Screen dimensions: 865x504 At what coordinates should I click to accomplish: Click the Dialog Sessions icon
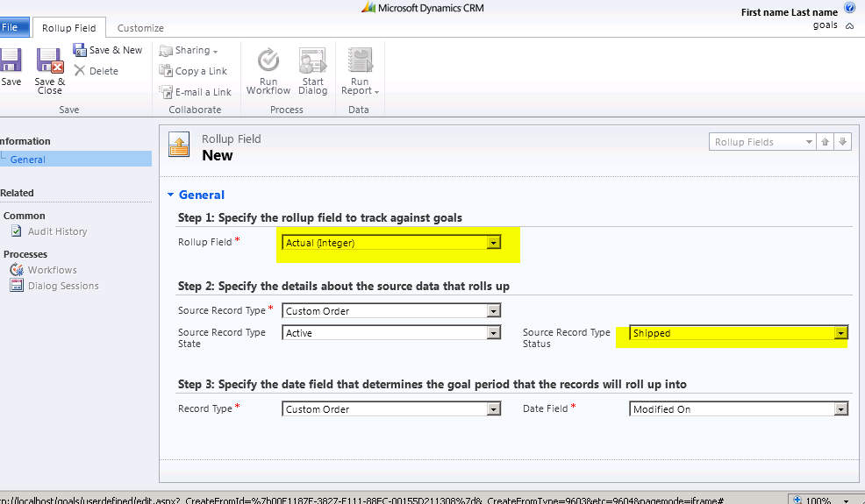click(x=17, y=285)
